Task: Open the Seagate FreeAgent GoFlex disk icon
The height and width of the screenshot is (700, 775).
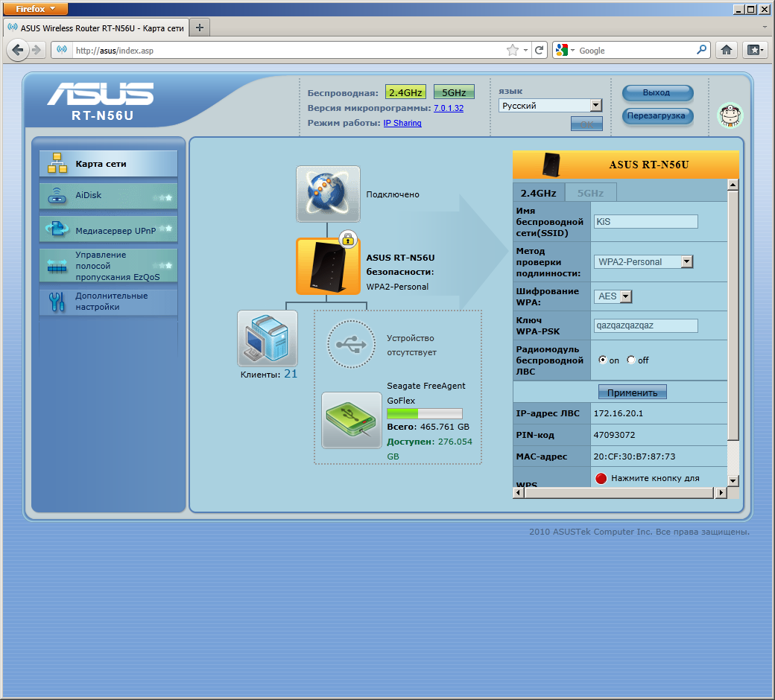Action: 352,421
